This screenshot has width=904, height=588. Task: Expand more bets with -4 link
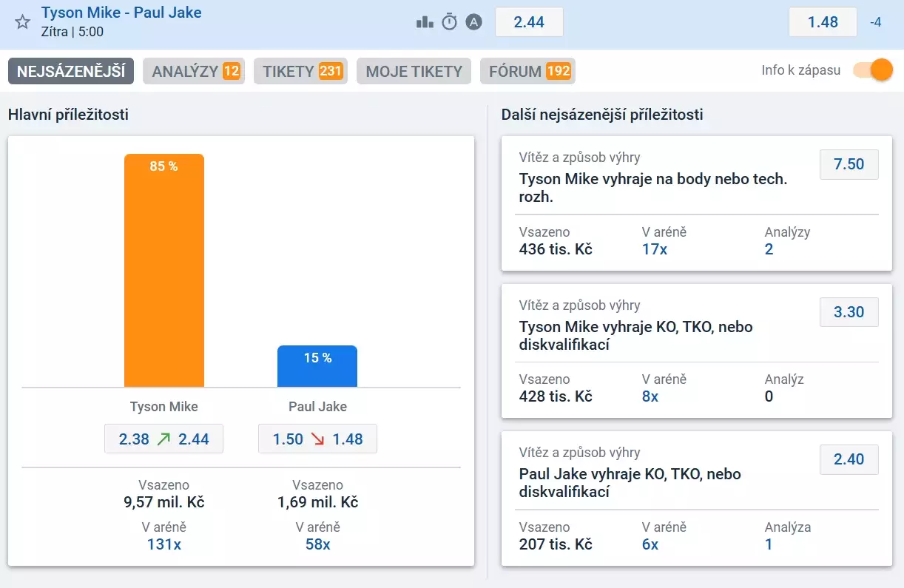point(875,22)
